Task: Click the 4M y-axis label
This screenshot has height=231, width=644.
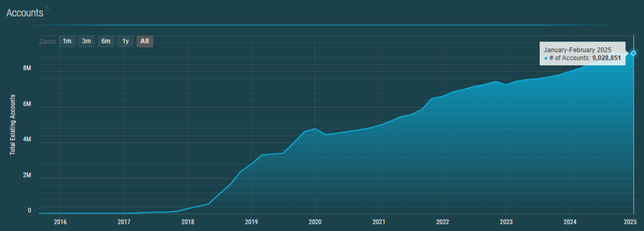Action: pos(27,140)
